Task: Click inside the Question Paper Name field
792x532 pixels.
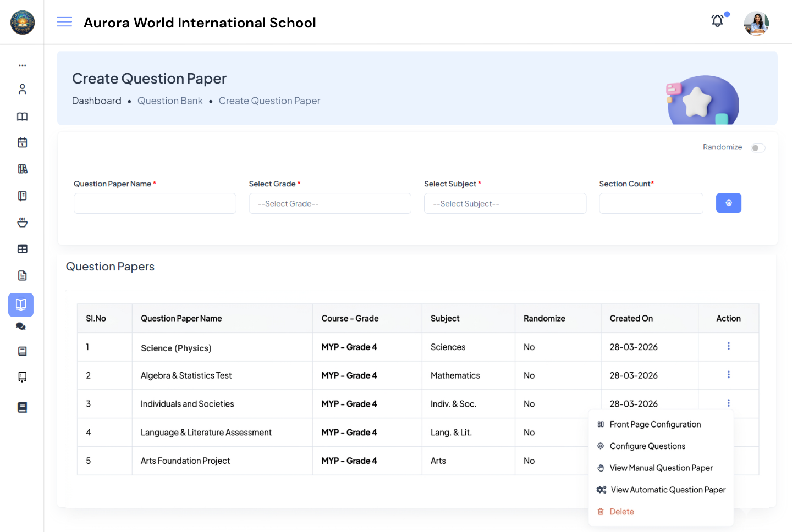Action: (155, 203)
